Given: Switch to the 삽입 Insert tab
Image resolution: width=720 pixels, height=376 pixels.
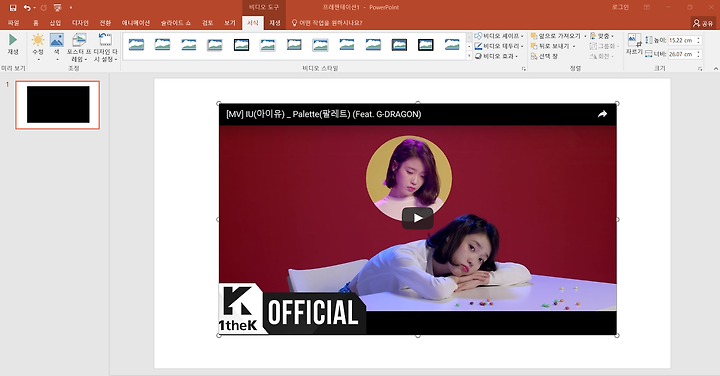Looking at the screenshot, I should click(x=55, y=22).
